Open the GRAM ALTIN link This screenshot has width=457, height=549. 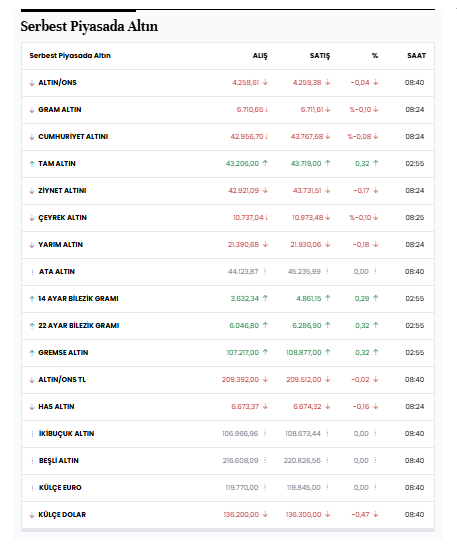pos(60,110)
